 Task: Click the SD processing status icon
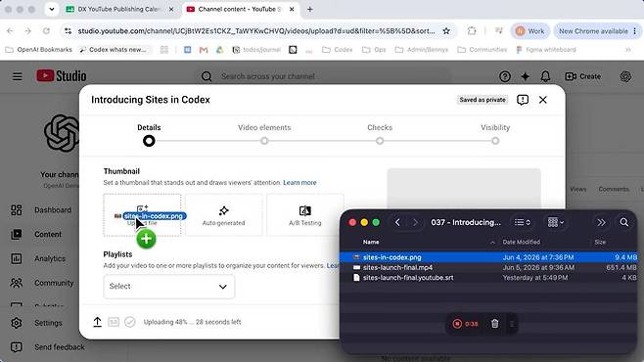[x=114, y=322]
